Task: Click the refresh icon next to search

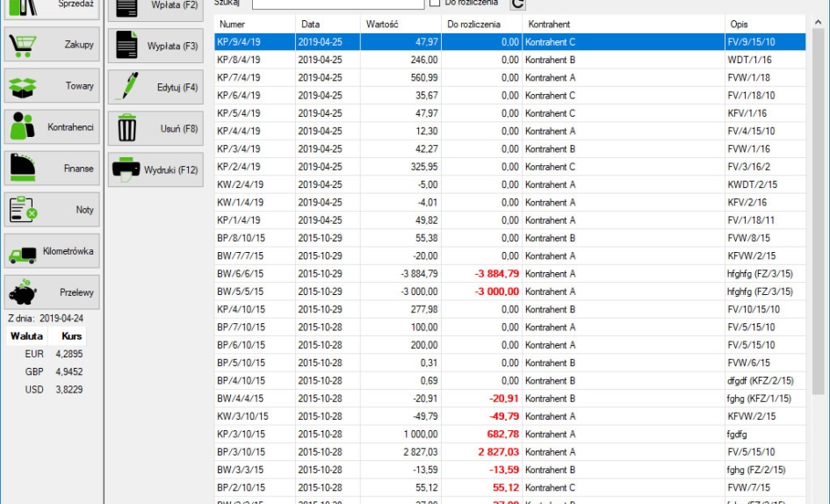Action: [x=518, y=4]
